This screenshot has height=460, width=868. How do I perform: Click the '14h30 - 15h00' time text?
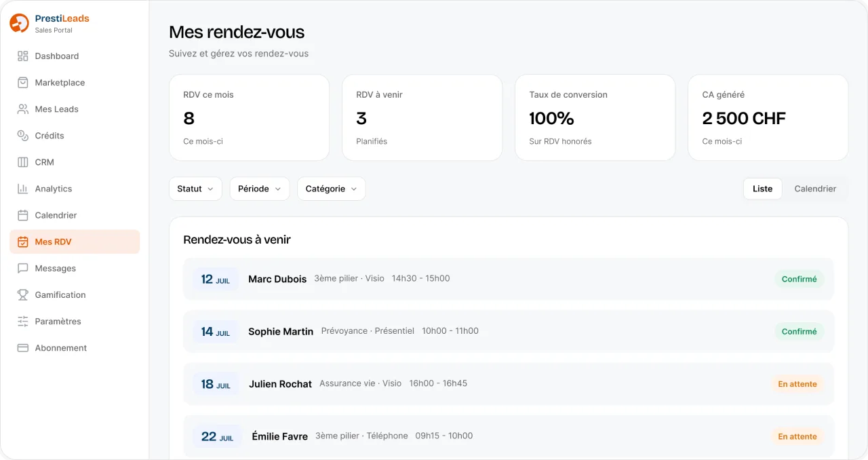pos(420,278)
